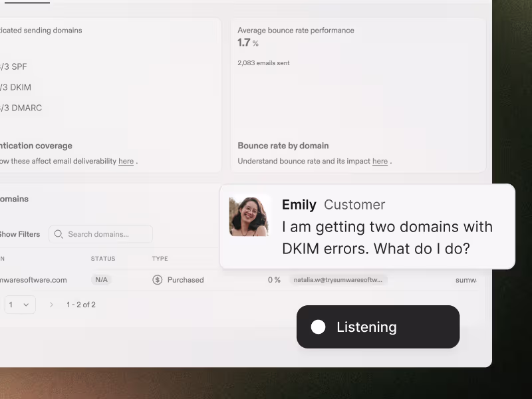Click the 'Purchased' type label
Screen dimensions: 532x399
point(186,280)
